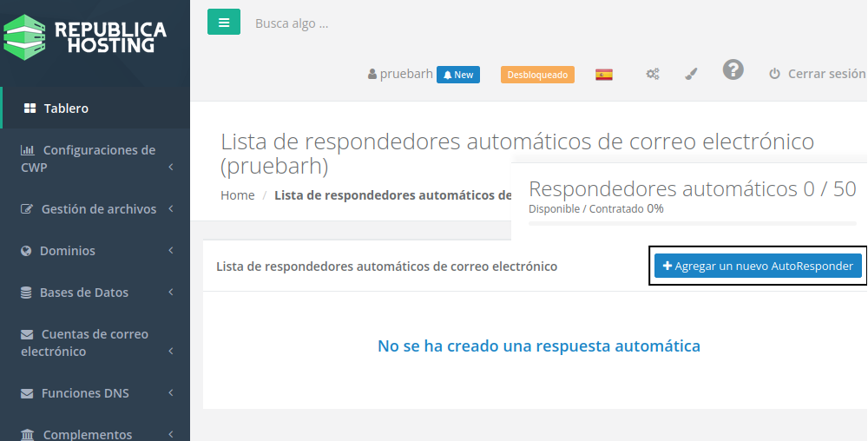Open help via question mark icon
Viewport: 868px width, 441px height.
pyautogui.click(x=733, y=70)
